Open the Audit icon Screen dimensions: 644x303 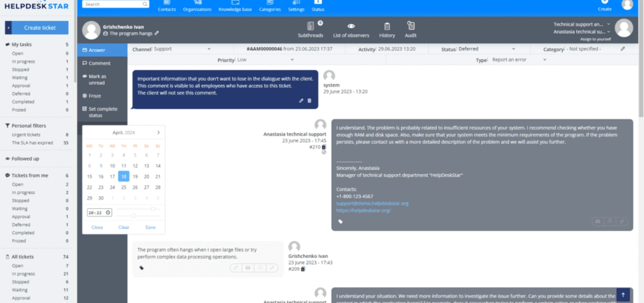(x=411, y=26)
